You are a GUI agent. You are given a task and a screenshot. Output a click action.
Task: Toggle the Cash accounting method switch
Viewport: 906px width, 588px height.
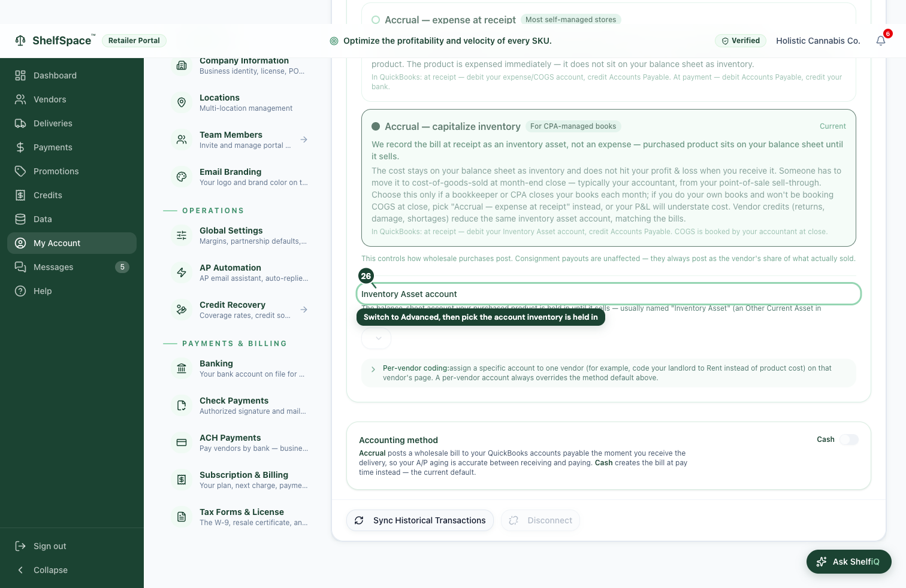(x=848, y=440)
